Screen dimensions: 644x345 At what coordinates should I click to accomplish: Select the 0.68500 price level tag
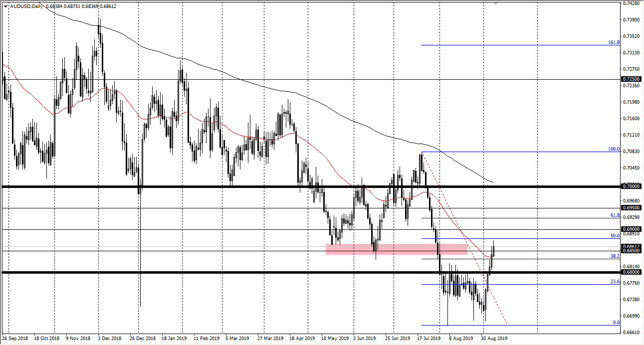(631, 251)
